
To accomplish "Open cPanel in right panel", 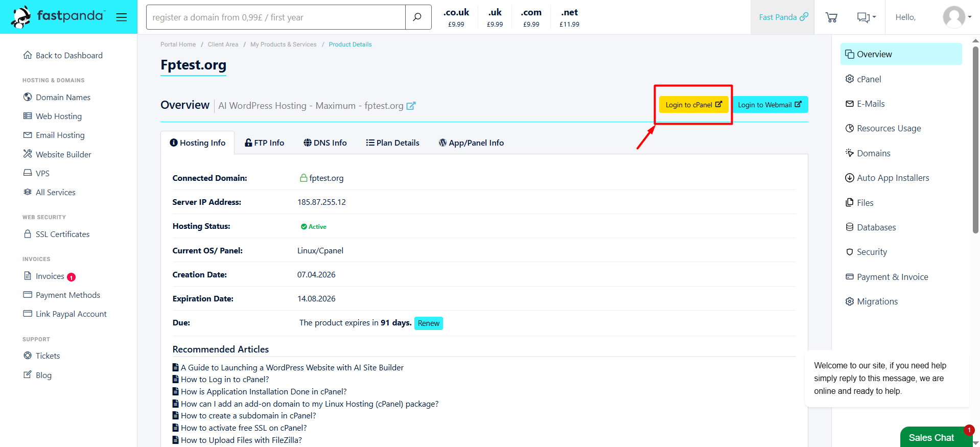I will click(x=863, y=79).
